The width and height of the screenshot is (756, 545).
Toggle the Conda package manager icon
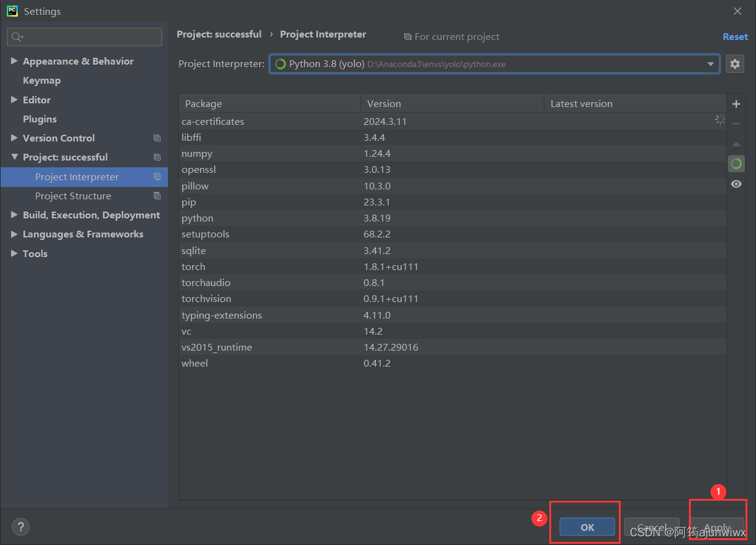736,164
